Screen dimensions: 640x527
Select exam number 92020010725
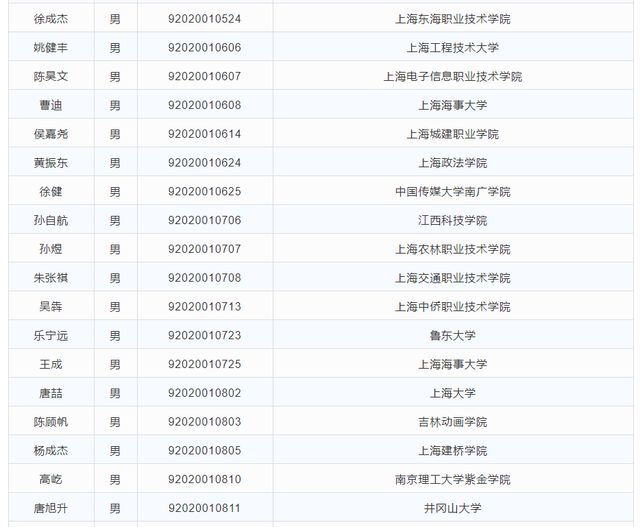pyautogui.click(x=204, y=364)
